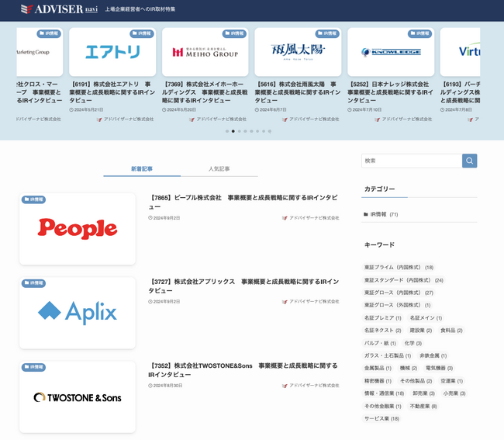The height and width of the screenshot is (440, 504).
Task: Open the 【7352】株式会社TWOSTONE&Sons article
Action: click(243, 370)
